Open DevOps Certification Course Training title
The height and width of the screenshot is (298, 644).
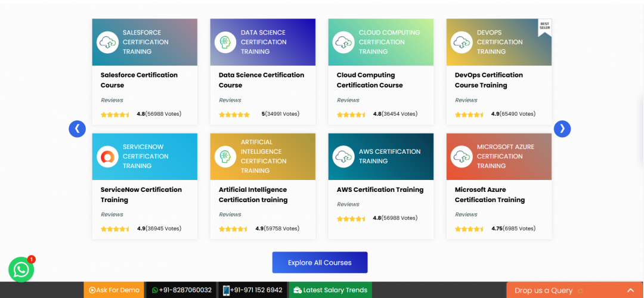[x=489, y=80]
